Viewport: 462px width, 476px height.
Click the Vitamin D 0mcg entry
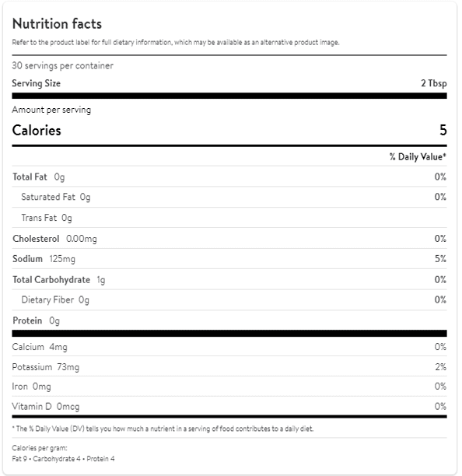46,407
